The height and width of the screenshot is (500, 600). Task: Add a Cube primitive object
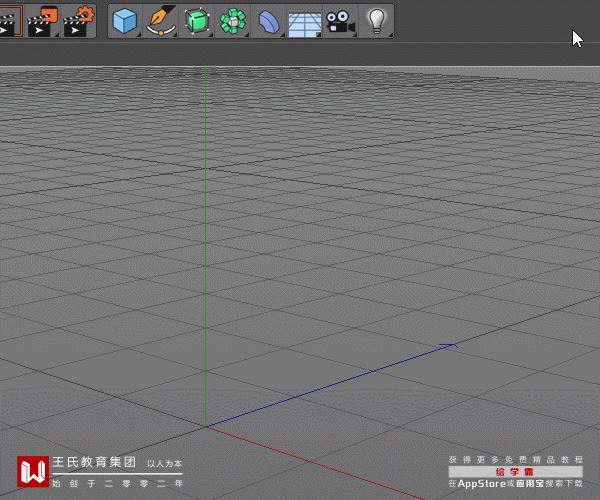(x=125, y=21)
